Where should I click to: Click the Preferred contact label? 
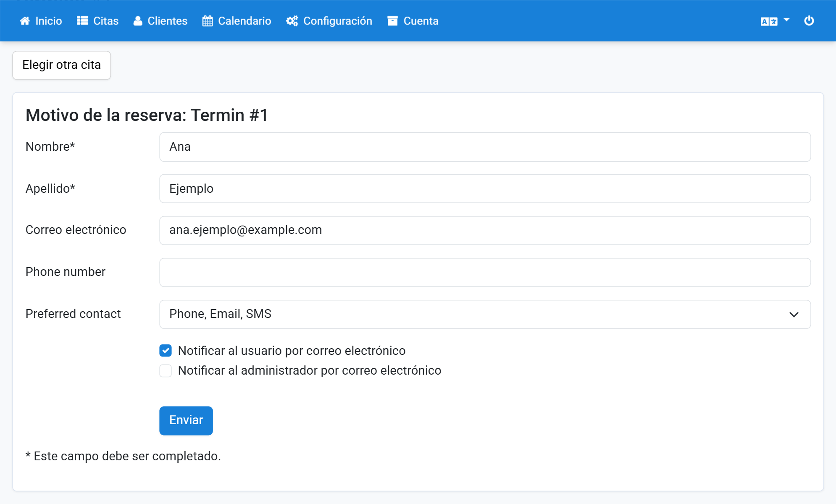[73, 314]
